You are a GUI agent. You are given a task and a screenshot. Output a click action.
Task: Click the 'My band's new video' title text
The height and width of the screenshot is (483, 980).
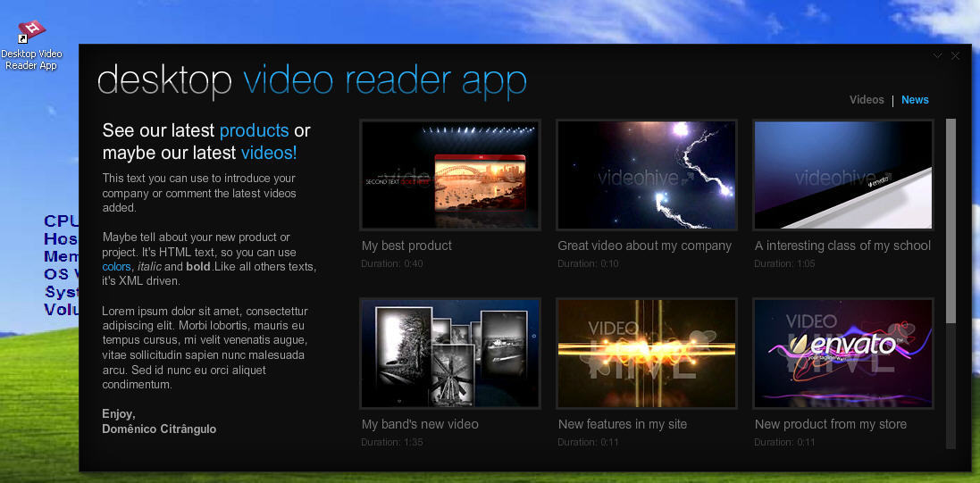420,424
